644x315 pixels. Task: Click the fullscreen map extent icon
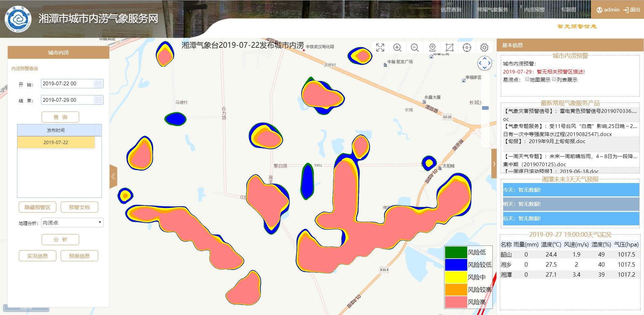click(x=380, y=48)
